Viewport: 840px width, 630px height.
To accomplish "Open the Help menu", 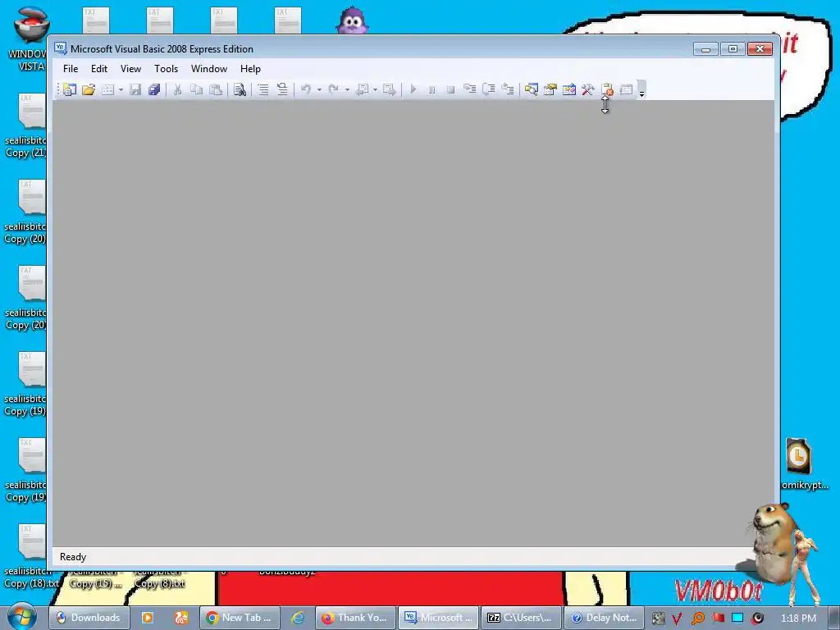I will (250, 69).
